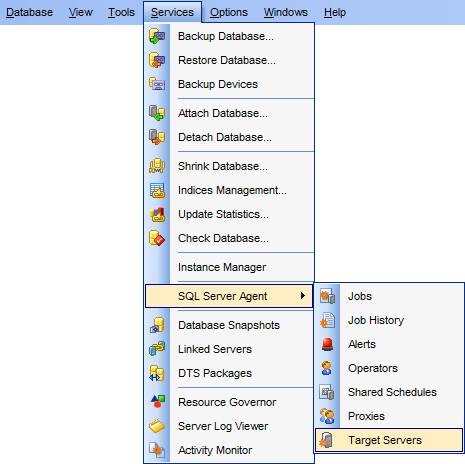
Task: Select Backup Devices menu entry
Action: [x=229, y=84]
